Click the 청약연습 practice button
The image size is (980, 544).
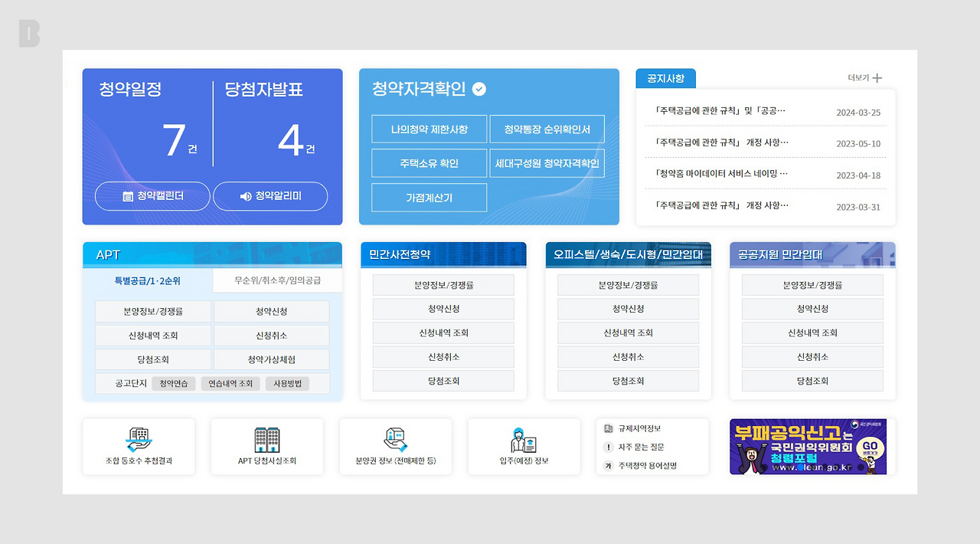click(173, 383)
